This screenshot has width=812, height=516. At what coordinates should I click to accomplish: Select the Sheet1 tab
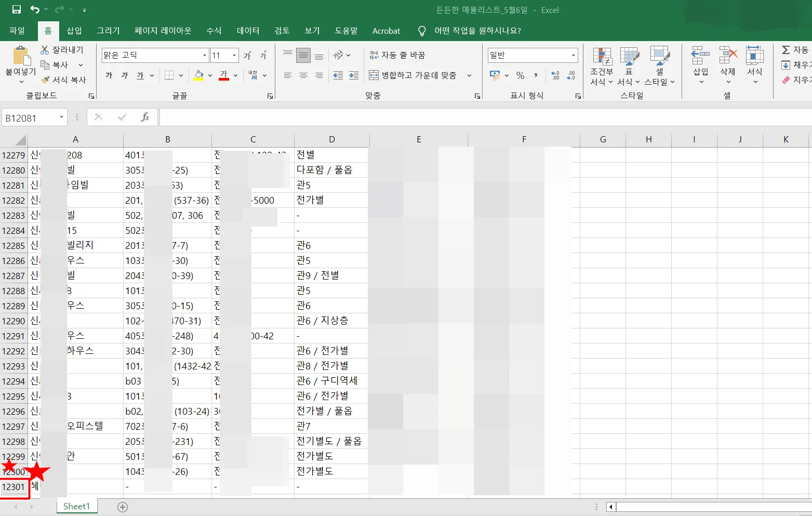point(76,506)
